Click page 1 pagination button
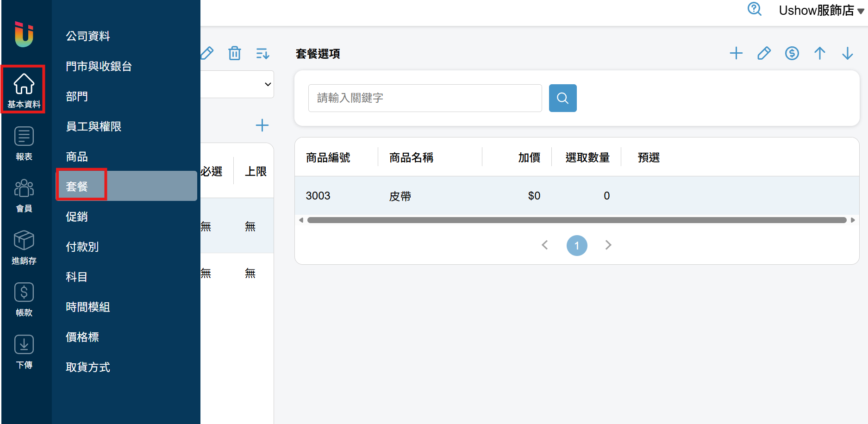The width and height of the screenshot is (868, 424). point(577,245)
